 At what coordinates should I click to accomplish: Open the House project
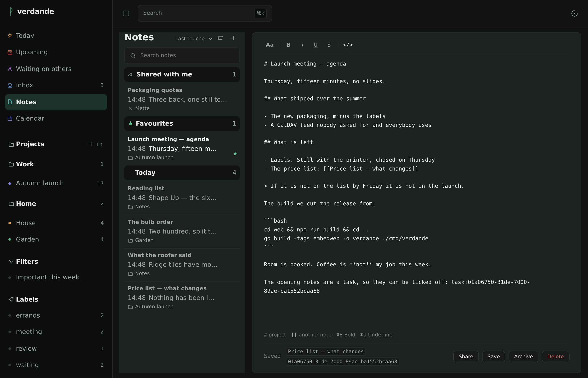[56, 223]
